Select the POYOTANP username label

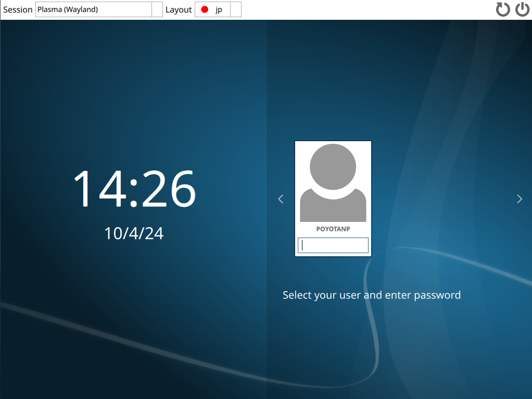coord(333,228)
